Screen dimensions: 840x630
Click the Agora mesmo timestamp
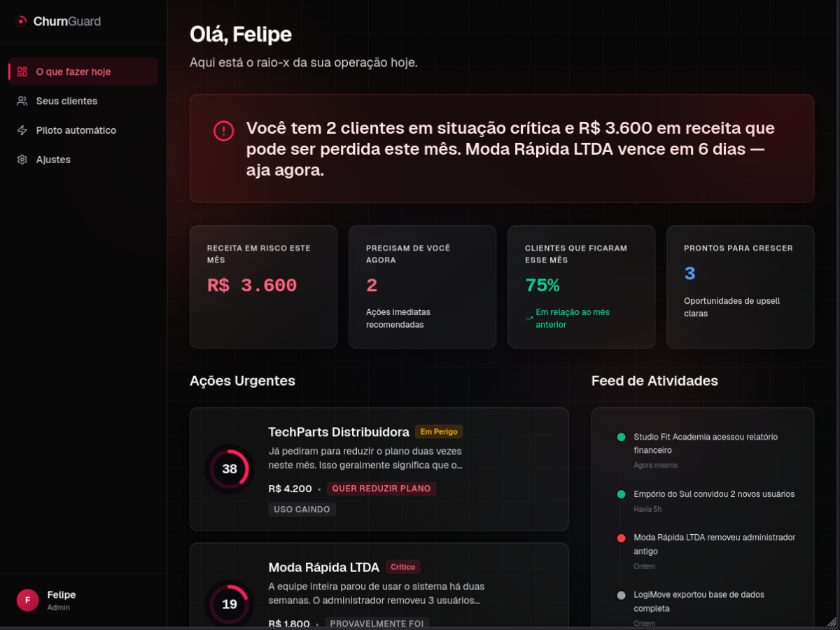655,465
